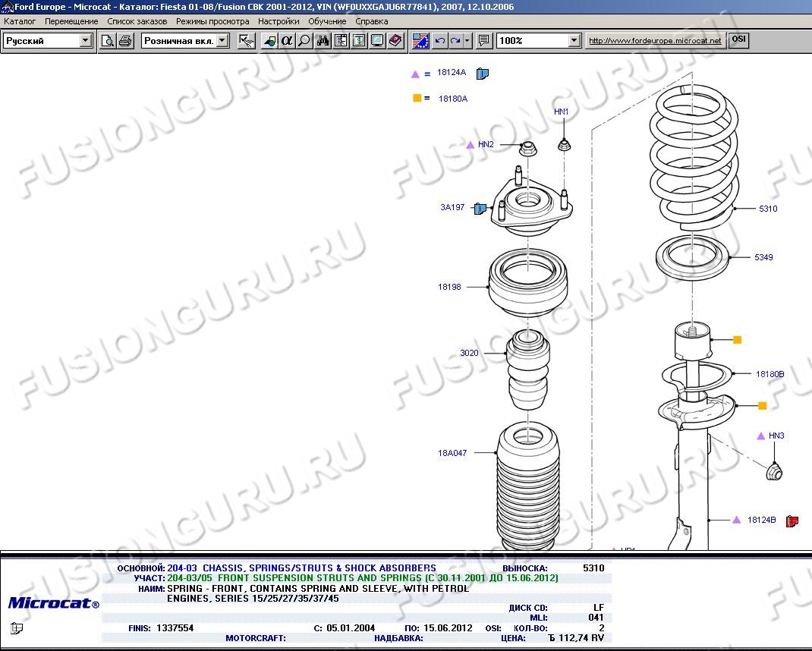Click the blue note icon beside 3A197

480,208
